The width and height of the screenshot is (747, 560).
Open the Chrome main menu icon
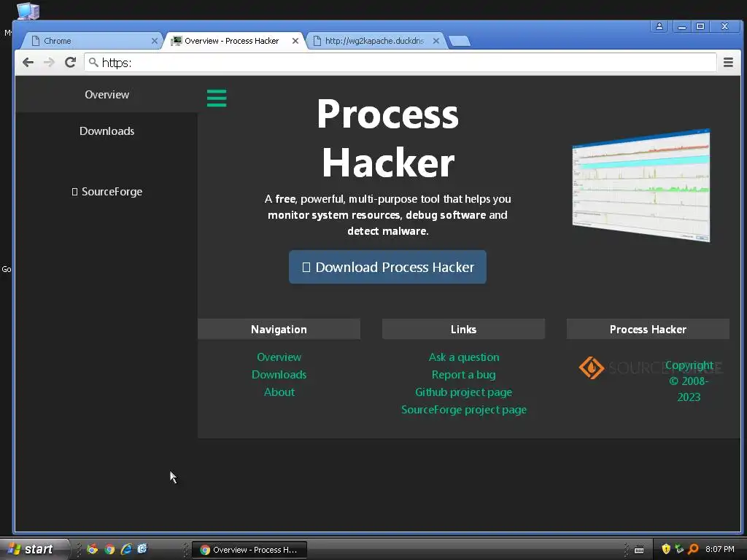point(728,63)
